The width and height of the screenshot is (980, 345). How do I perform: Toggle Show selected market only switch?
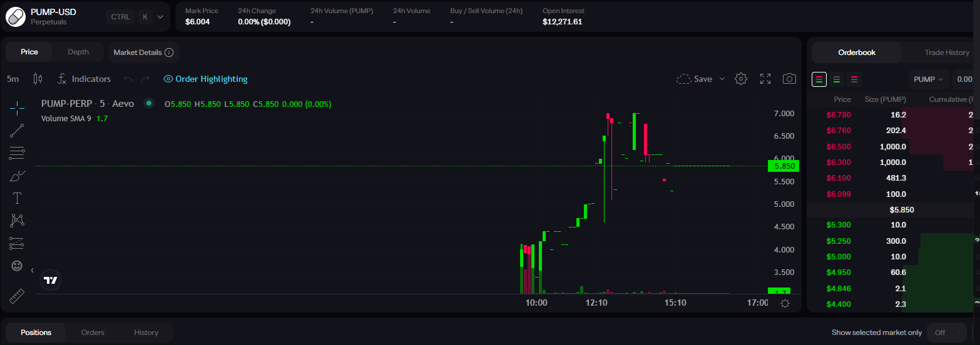click(947, 332)
